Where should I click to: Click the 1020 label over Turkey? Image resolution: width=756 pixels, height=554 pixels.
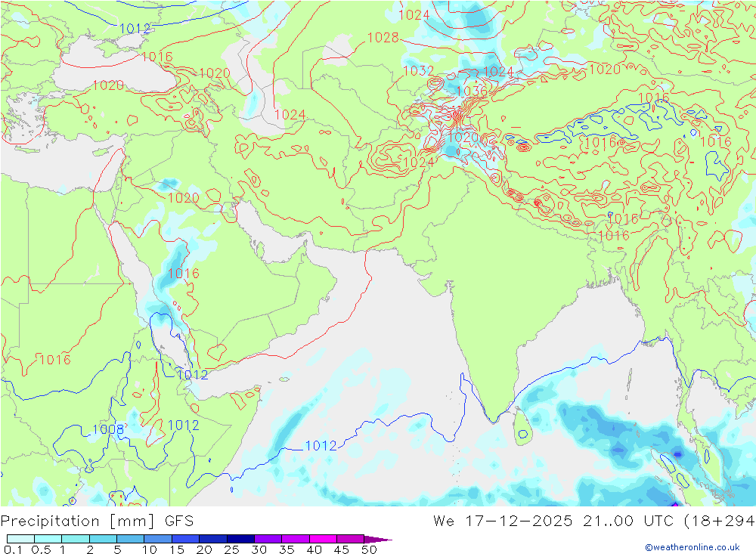[108, 85]
